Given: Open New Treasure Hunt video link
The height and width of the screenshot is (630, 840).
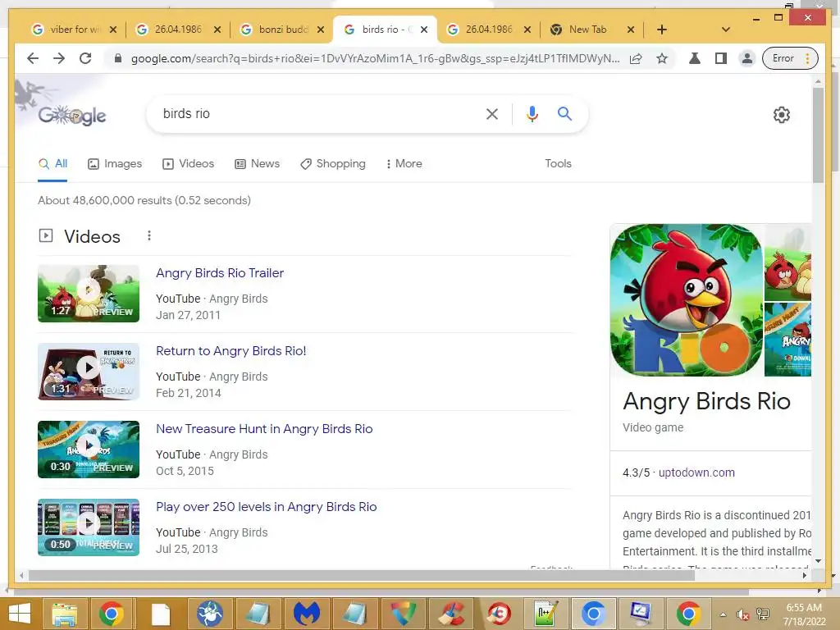Looking at the screenshot, I should click(264, 428).
